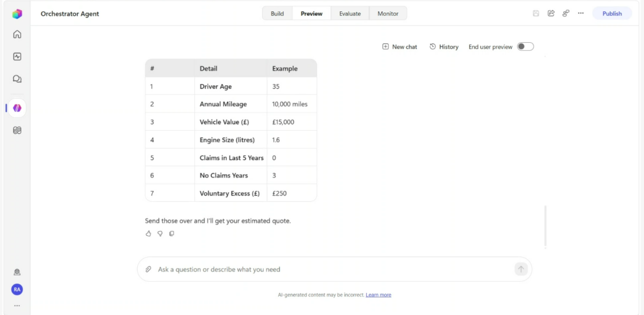Select the purple striped agent icon

coord(17,108)
